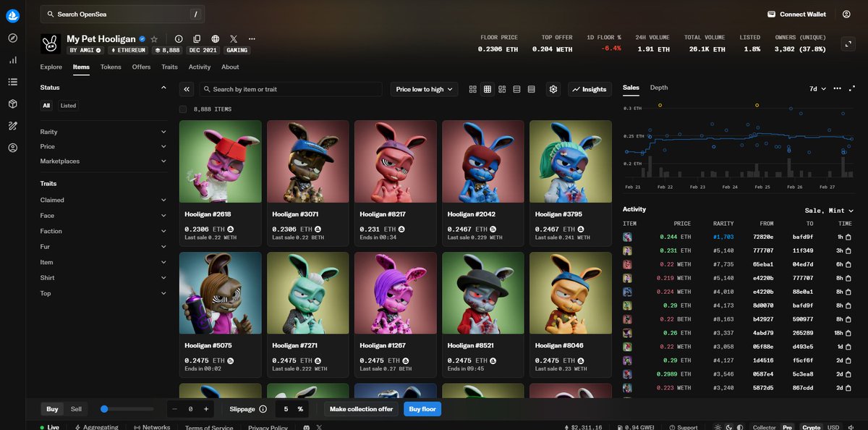
Task: Switch to the large grid view icon
Action: (x=473, y=89)
